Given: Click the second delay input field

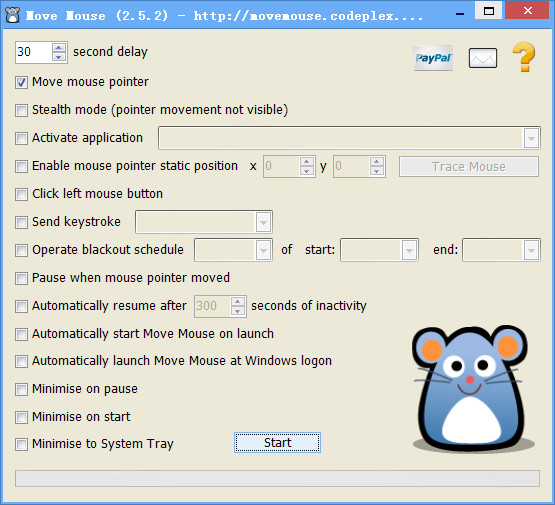Looking at the screenshot, I should (x=34, y=52).
